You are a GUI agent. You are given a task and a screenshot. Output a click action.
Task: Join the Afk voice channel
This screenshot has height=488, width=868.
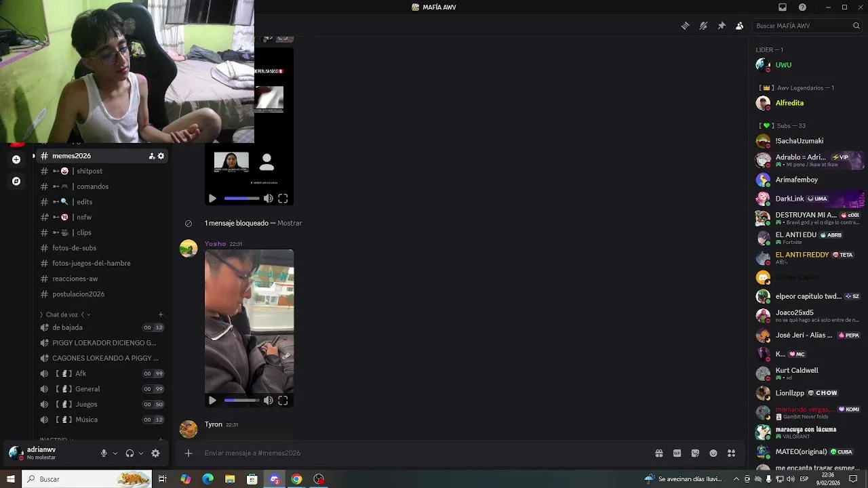(102, 373)
